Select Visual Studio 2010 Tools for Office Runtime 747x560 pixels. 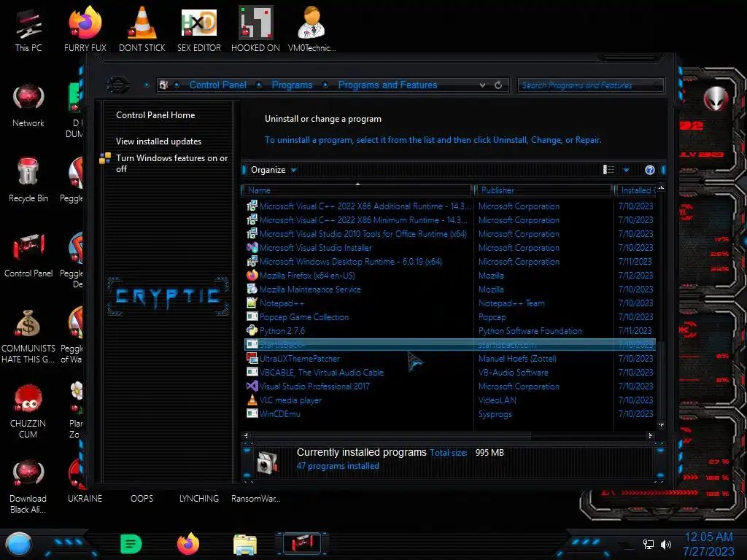pyautogui.click(x=450, y=234)
